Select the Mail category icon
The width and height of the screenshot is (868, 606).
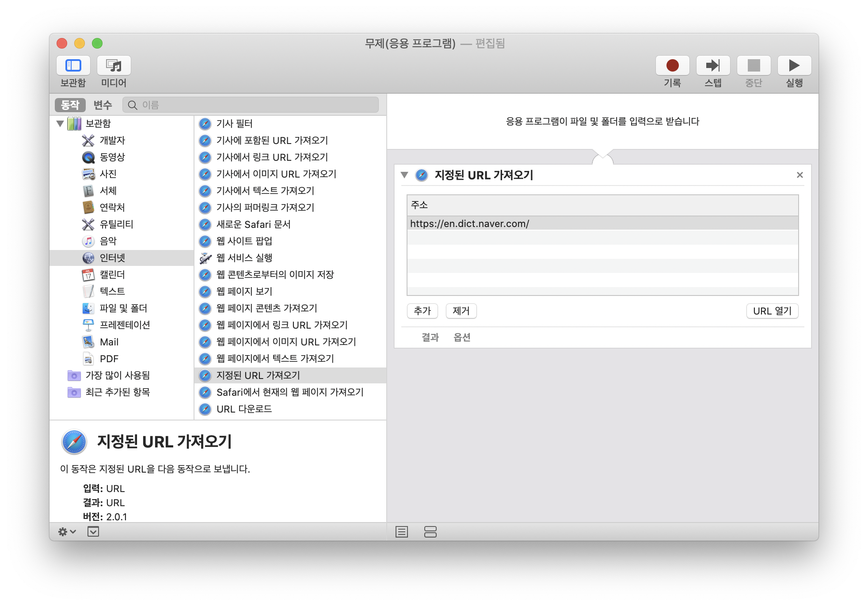(88, 342)
